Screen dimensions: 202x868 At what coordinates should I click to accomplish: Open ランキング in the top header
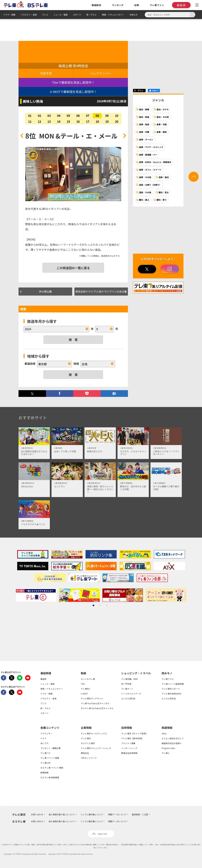(118, 5)
